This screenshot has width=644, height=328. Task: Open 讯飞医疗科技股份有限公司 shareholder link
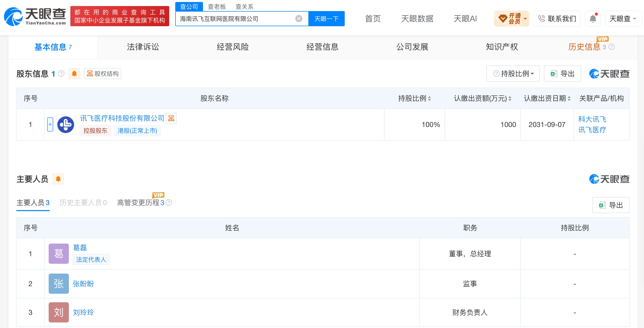(122, 118)
